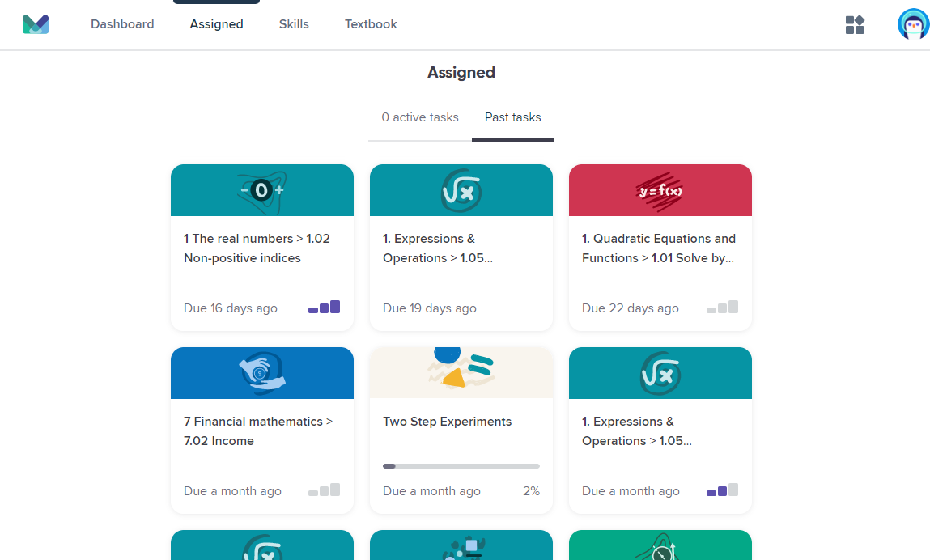Screen dimensions: 930x560
Task: Open the Skills navigation item
Action: point(294,24)
